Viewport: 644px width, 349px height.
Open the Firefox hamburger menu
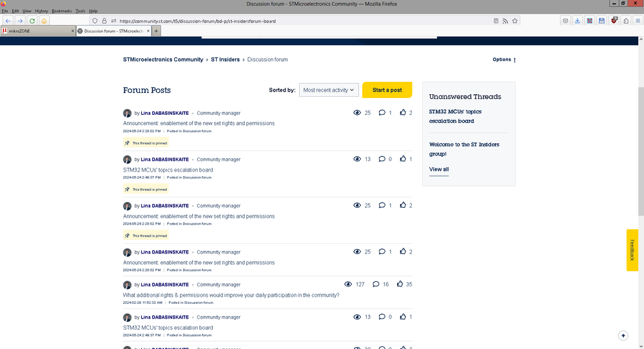pos(638,21)
